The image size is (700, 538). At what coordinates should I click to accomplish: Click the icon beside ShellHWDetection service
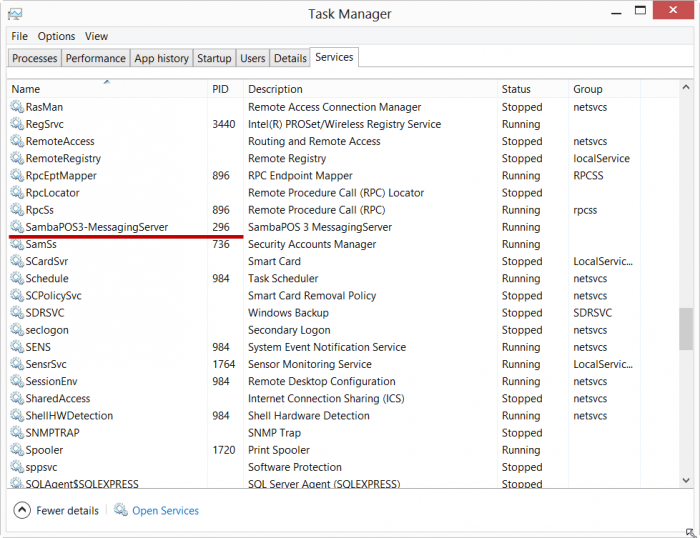tap(16, 416)
